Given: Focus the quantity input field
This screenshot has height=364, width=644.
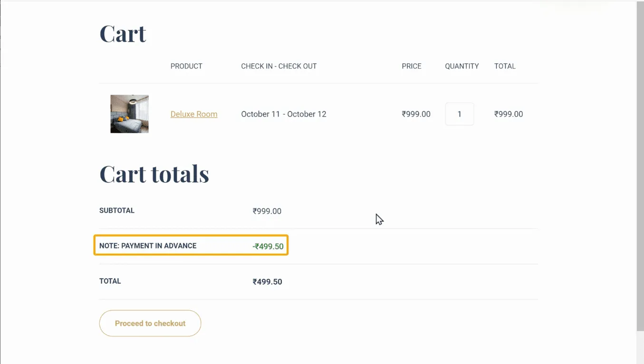Looking at the screenshot, I should [x=459, y=114].
